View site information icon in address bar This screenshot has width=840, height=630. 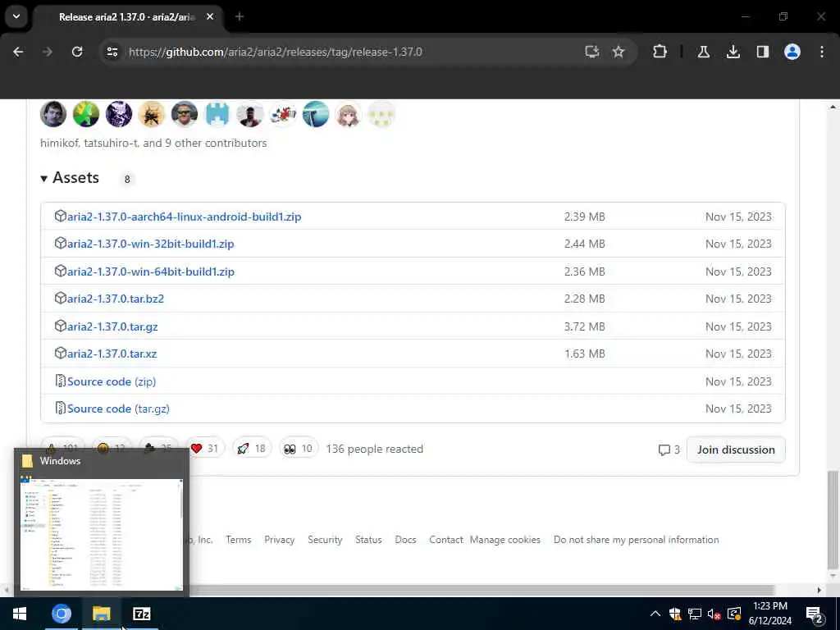[112, 52]
